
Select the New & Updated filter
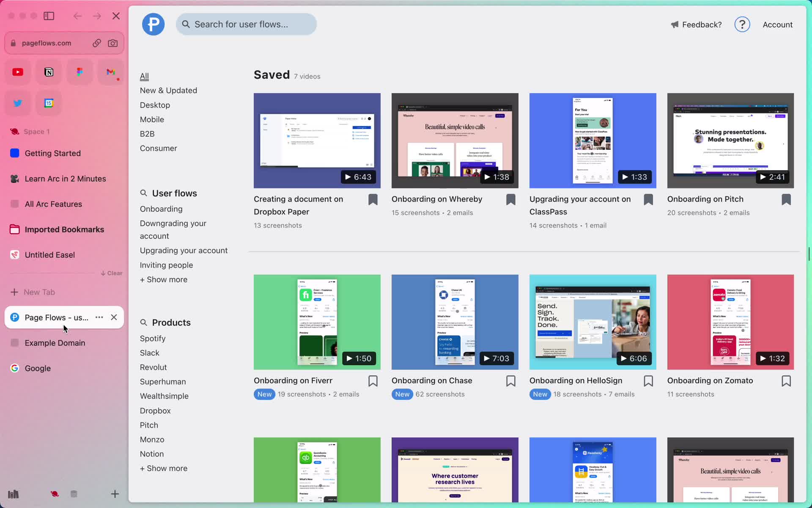click(x=168, y=90)
